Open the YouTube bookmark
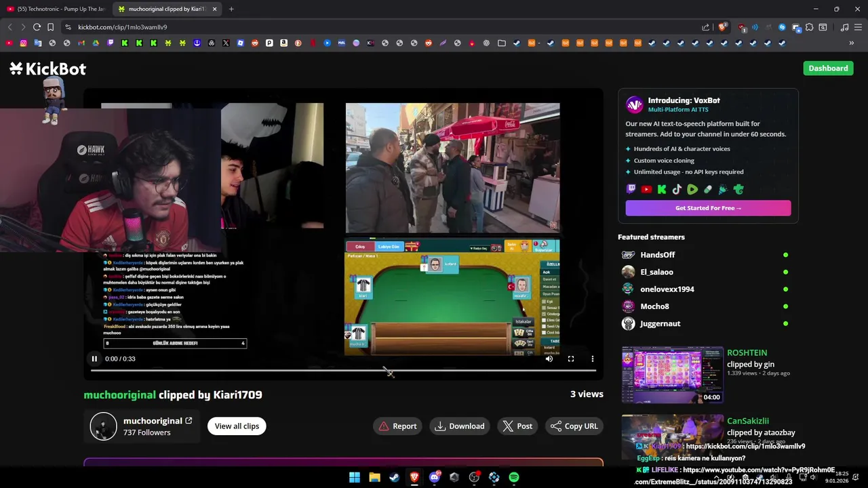 [9, 43]
